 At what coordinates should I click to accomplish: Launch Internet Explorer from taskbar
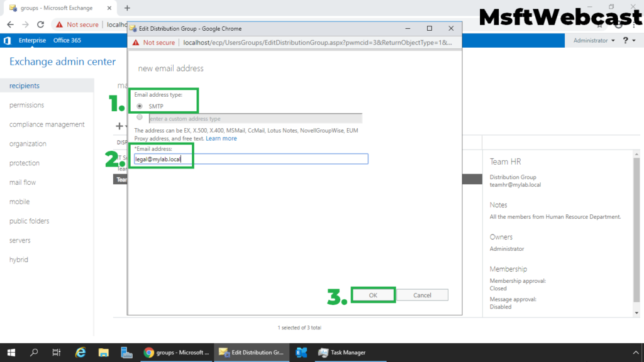(80, 353)
